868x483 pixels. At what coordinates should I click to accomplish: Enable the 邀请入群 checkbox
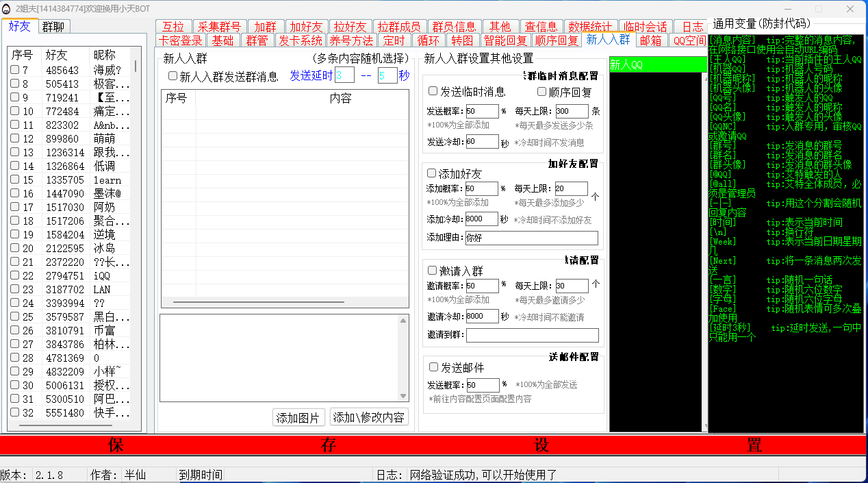point(432,271)
